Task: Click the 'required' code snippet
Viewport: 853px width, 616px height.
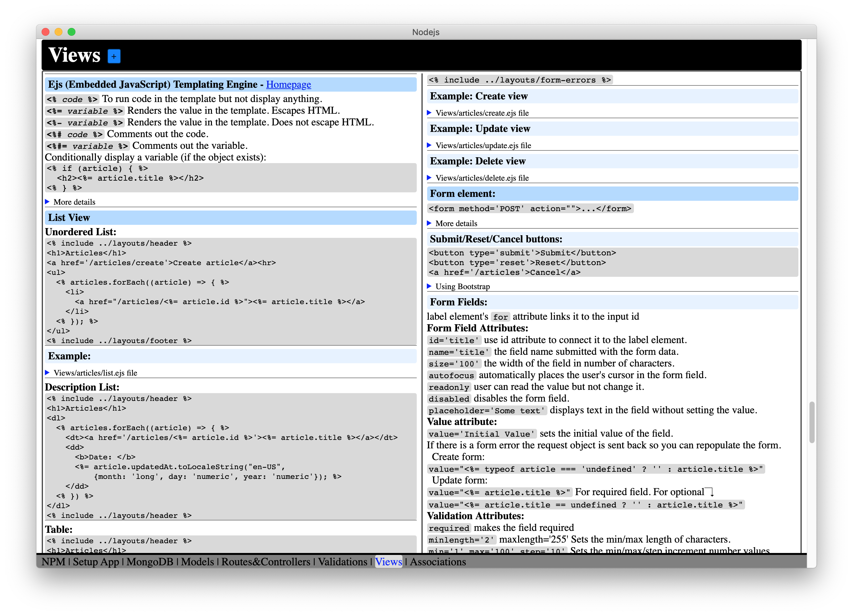Action: (449, 528)
